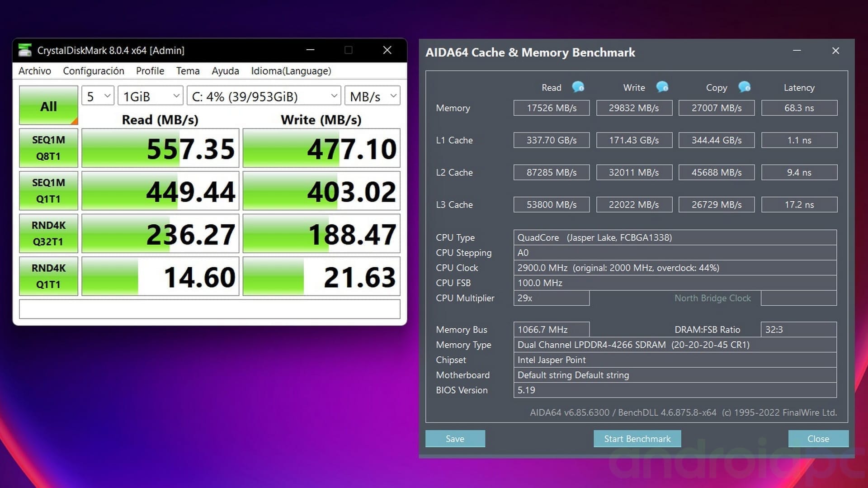
Task: Click the CrystalDiskMark app icon in title bar
Action: click(25, 50)
